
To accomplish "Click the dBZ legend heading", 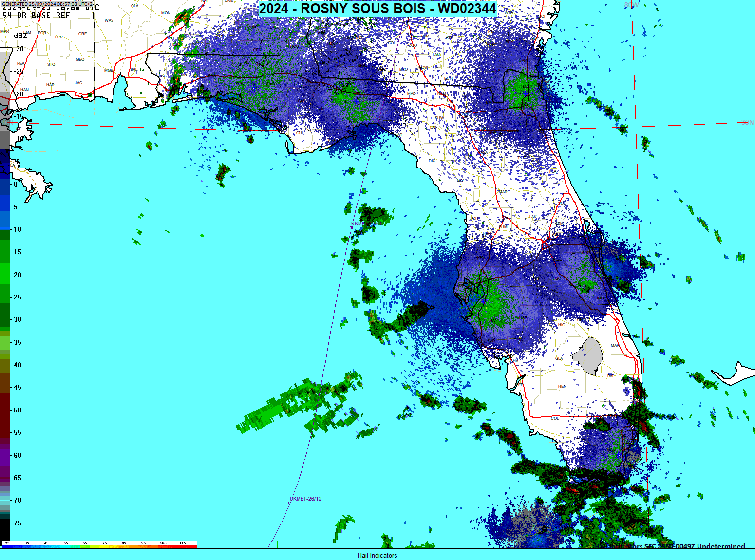I will (x=20, y=36).
